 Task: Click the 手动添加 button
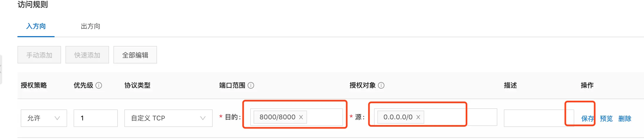pos(39,55)
